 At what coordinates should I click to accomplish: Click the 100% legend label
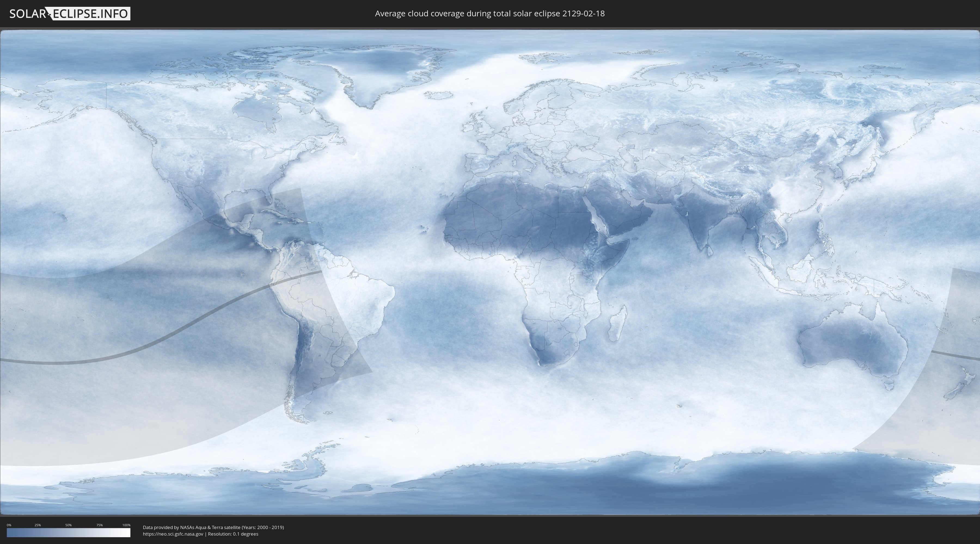click(x=126, y=525)
